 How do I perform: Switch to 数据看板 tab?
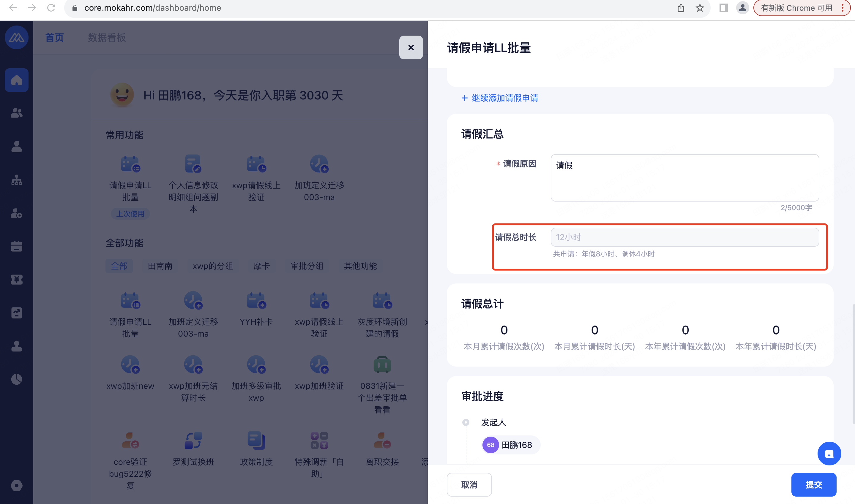[x=107, y=38]
